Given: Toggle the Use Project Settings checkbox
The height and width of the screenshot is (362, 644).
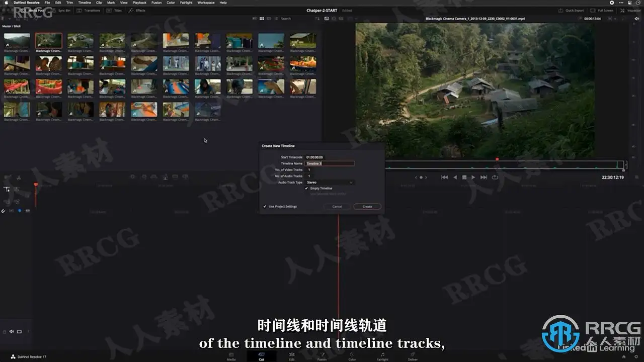Looking at the screenshot, I should pos(265,207).
